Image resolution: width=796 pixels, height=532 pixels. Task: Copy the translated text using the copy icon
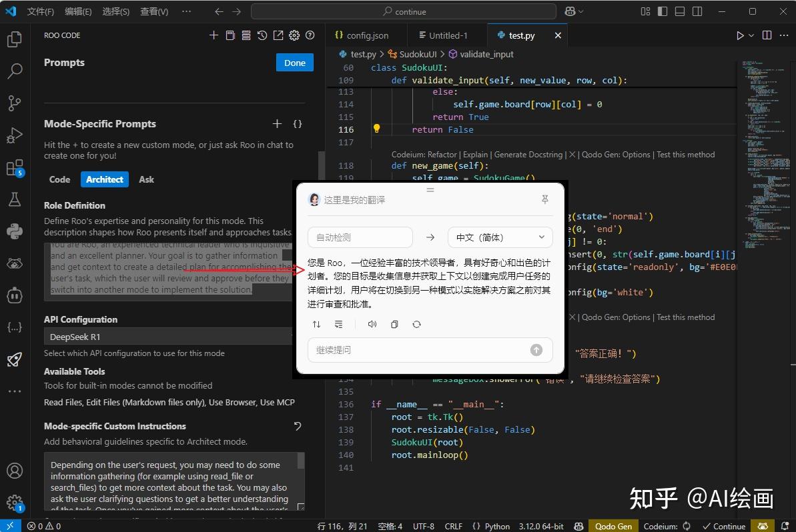point(394,324)
